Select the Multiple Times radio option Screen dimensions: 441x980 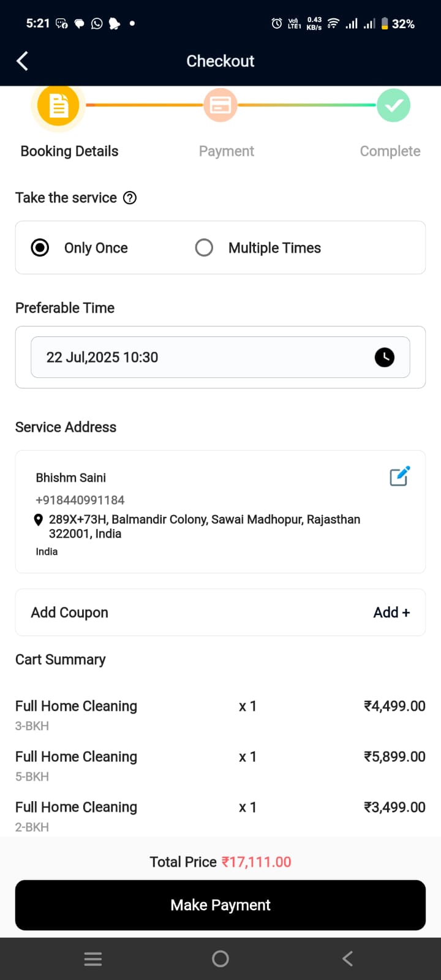coord(204,247)
